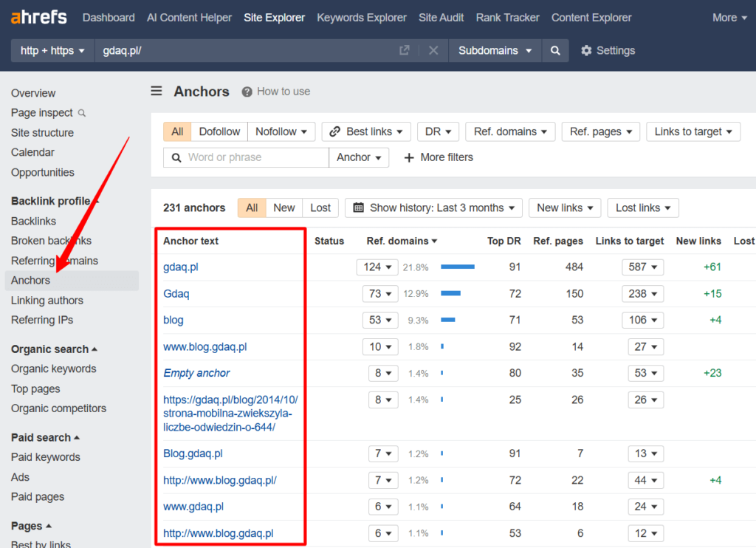Open URL in new tab icon
756x548 pixels.
[404, 51]
